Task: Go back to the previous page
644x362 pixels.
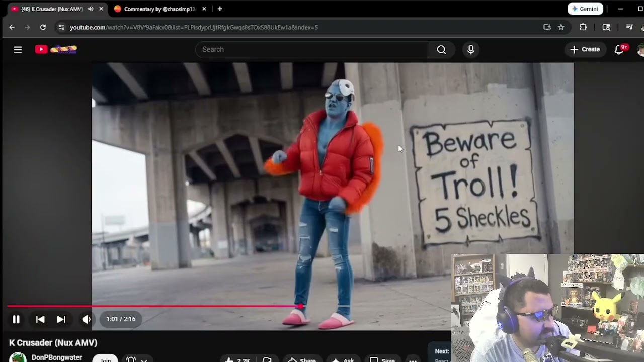Action: 12,27
